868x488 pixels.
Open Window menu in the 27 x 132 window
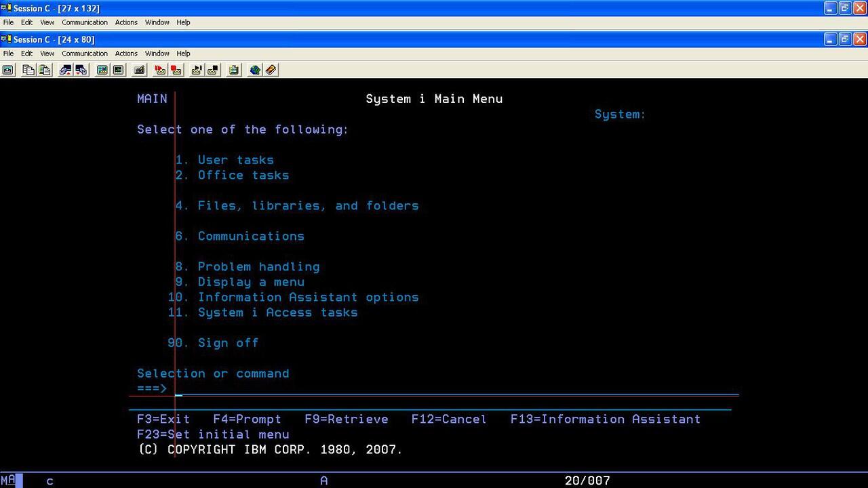157,22
